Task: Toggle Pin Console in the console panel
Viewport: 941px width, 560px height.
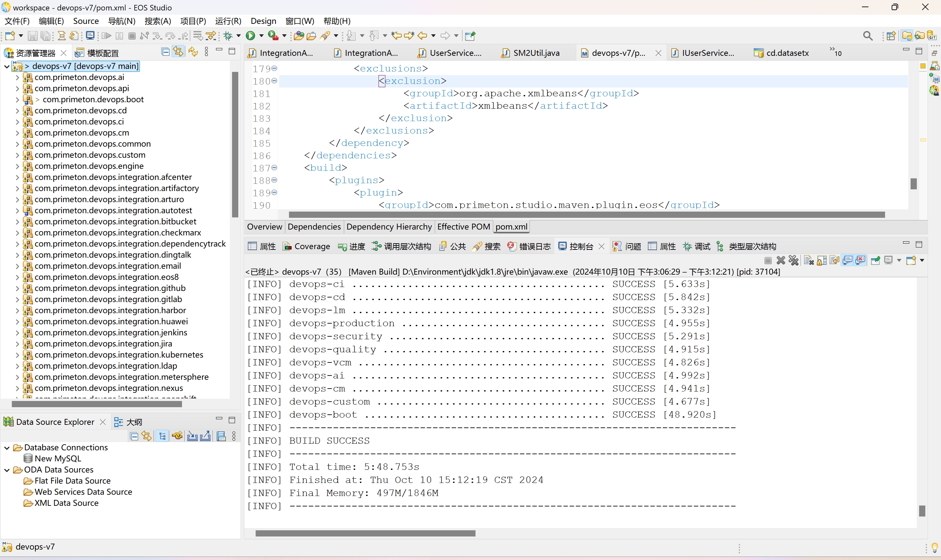Action: (876, 260)
